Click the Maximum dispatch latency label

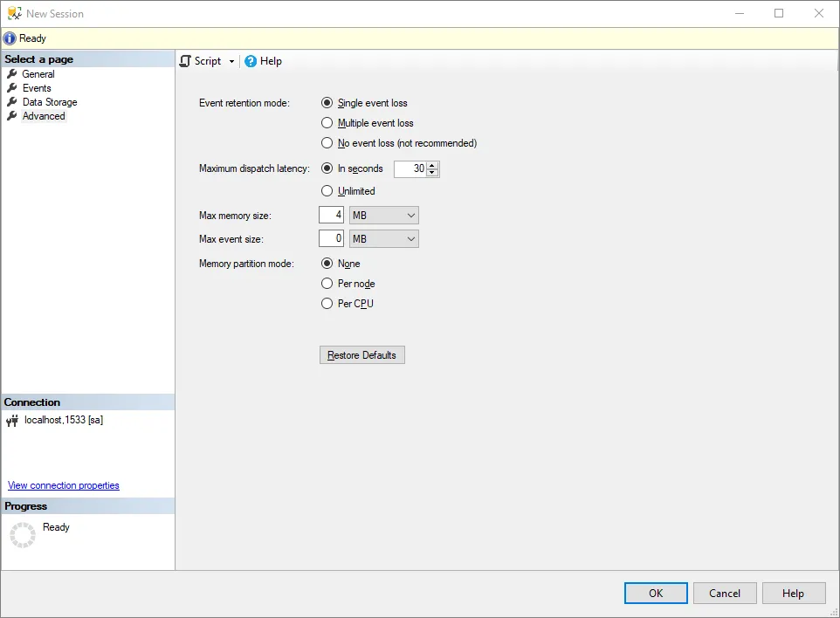254,168
